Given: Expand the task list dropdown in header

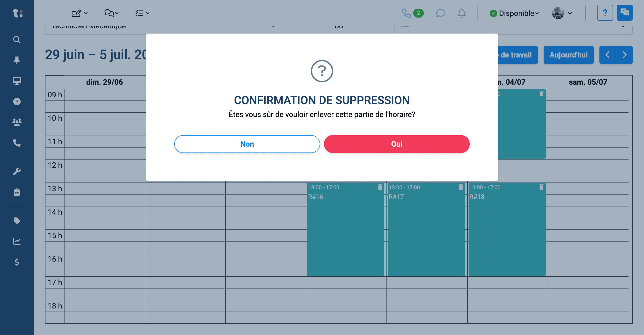Looking at the screenshot, I should (x=142, y=13).
